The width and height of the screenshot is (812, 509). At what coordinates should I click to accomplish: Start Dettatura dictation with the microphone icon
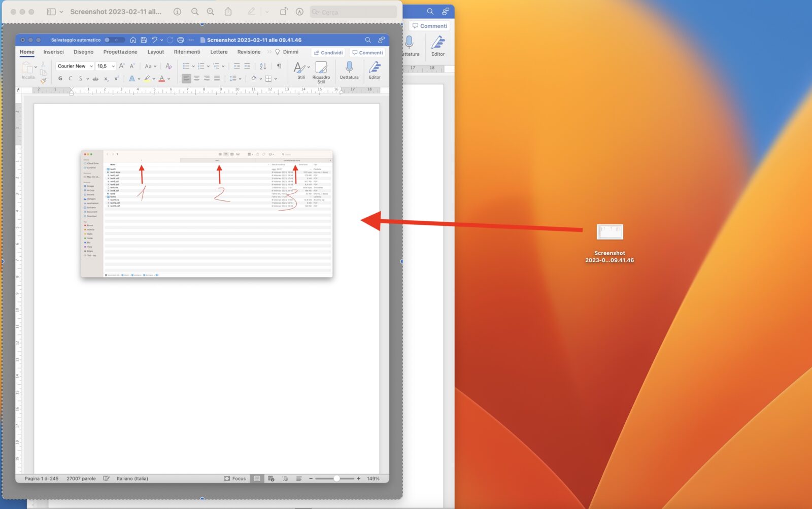click(x=349, y=66)
